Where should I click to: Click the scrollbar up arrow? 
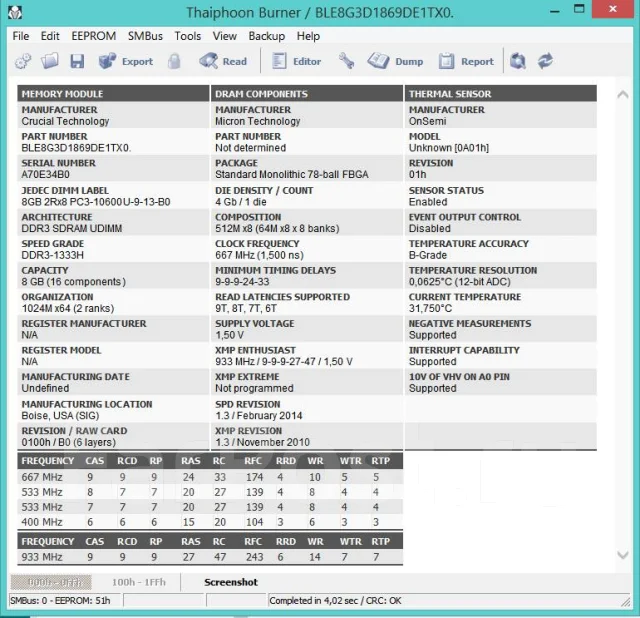click(x=623, y=95)
